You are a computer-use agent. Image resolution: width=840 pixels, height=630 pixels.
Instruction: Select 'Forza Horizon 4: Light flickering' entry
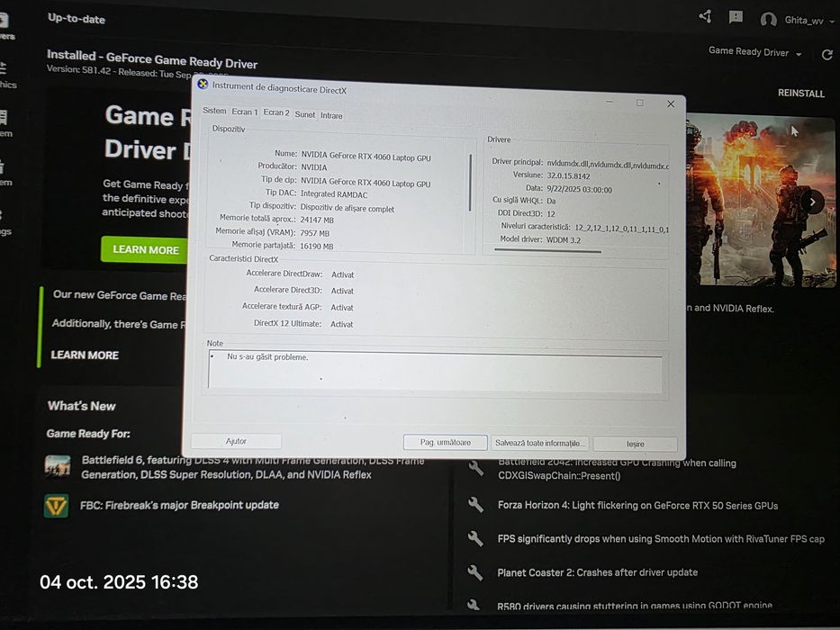click(637, 505)
